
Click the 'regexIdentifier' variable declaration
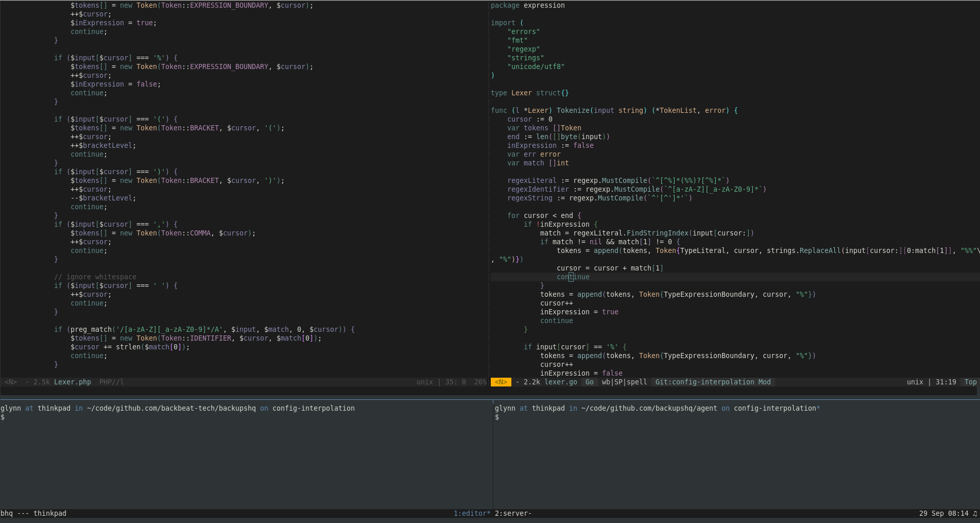click(x=538, y=189)
